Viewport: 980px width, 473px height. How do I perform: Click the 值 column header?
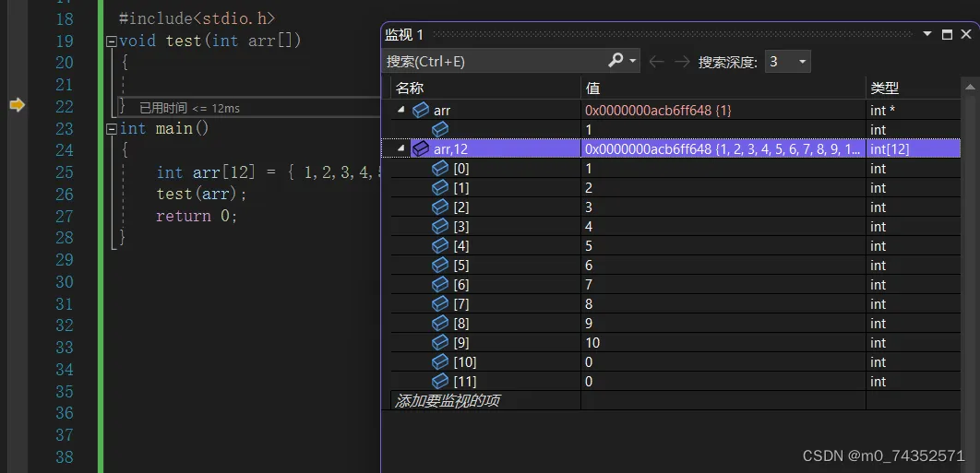click(723, 89)
